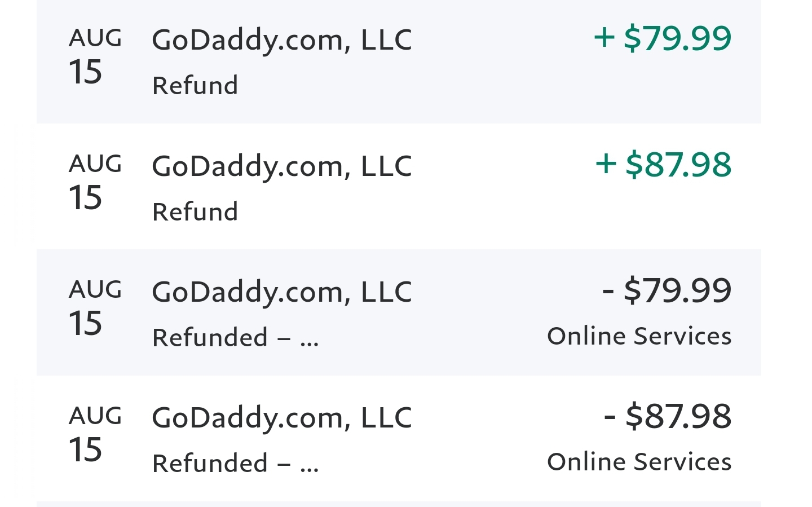Click the Refund label under the first transaction

pyautogui.click(x=195, y=85)
